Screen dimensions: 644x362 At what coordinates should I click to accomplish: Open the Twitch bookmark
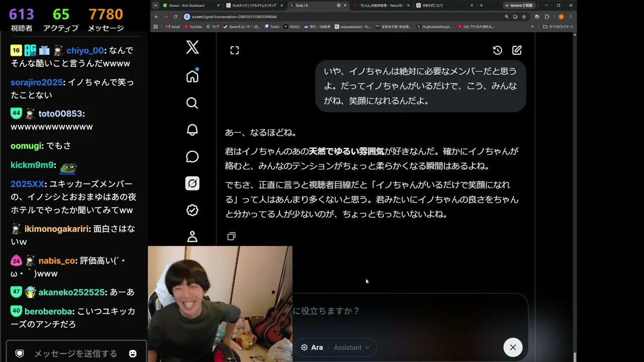(x=271, y=27)
